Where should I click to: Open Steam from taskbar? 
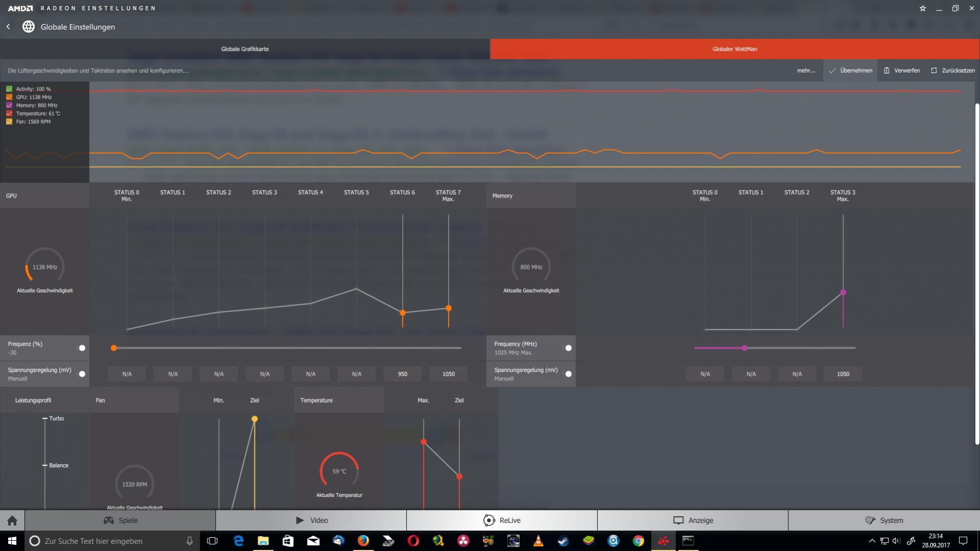click(564, 541)
